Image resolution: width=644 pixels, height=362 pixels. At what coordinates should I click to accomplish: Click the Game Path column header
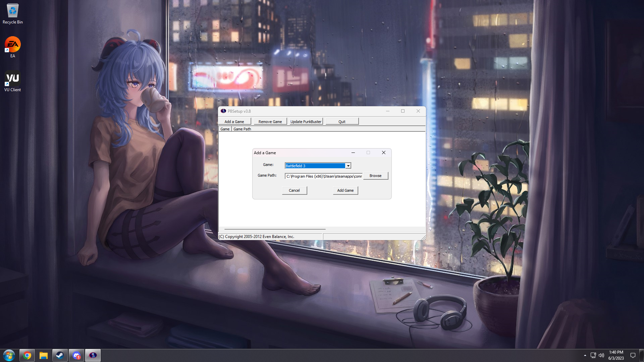tap(242, 129)
